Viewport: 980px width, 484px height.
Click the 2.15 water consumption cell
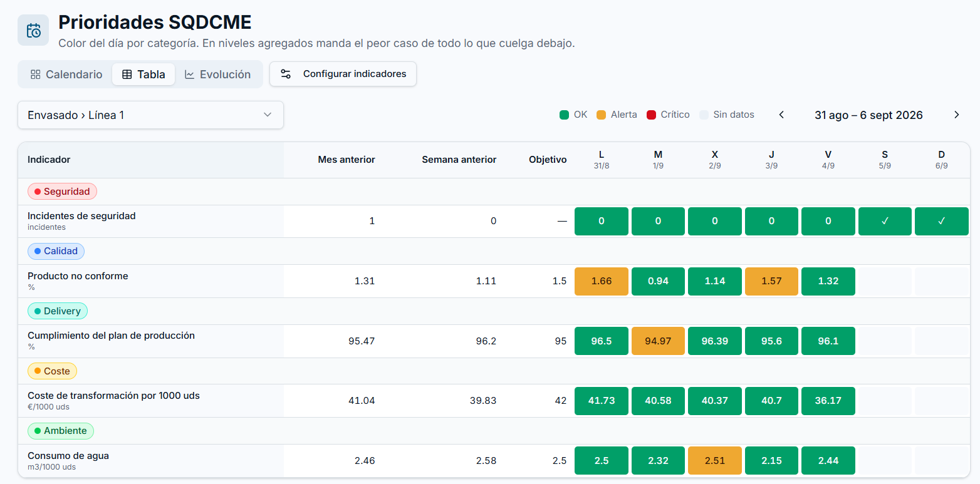point(771,461)
